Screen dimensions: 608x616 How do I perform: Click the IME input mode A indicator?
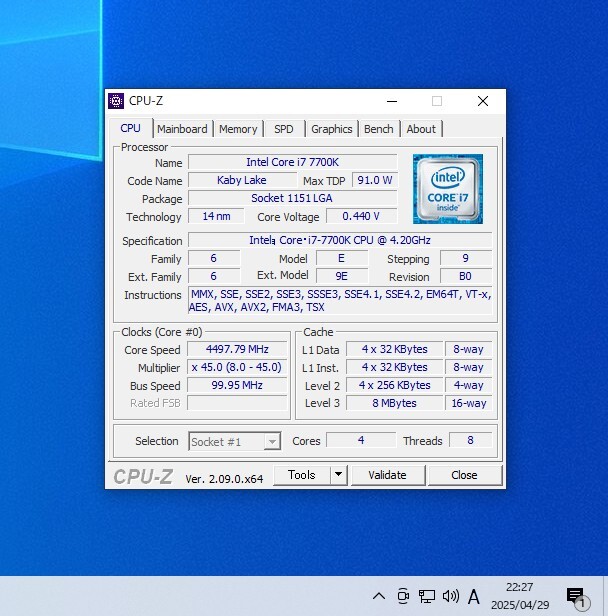(474, 597)
